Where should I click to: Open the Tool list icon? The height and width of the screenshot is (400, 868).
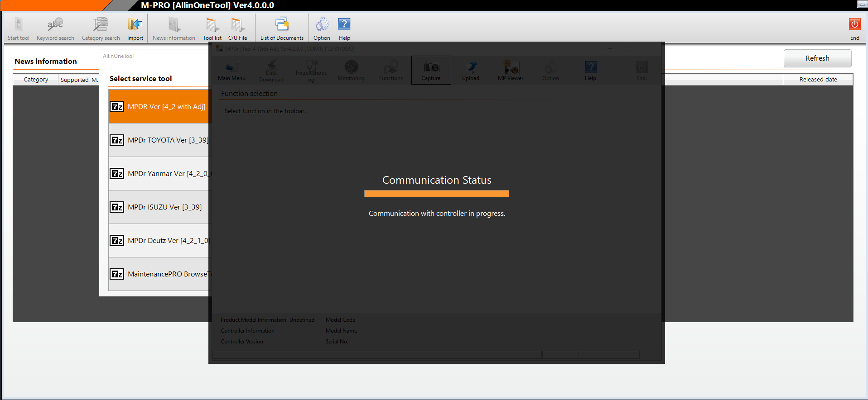[x=212, y=28]
